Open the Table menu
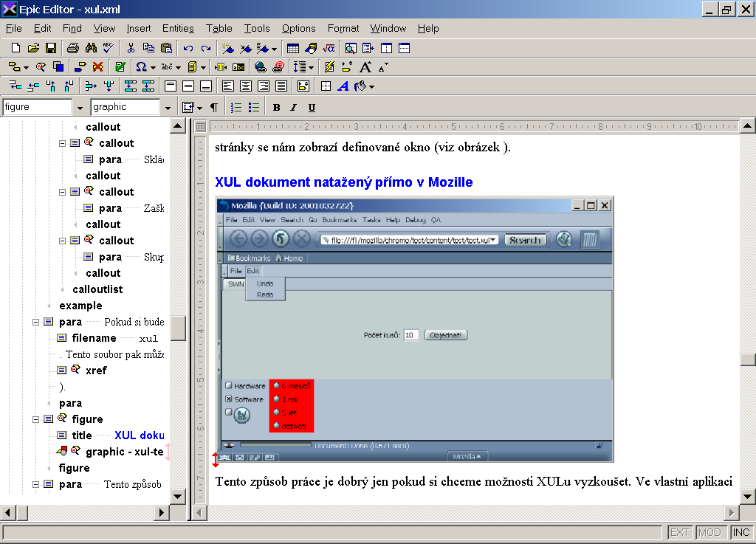The width and height of the screenshot is (756, 544). coord(219,29)
